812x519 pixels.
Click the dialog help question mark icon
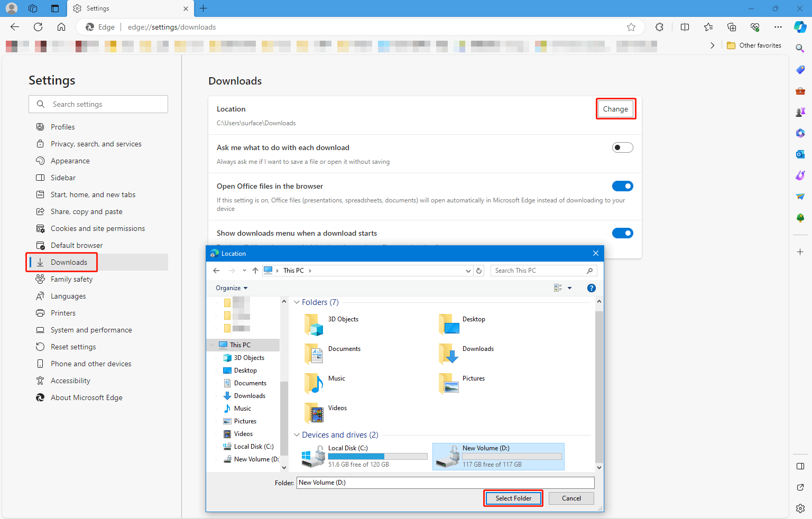[591, 288]
